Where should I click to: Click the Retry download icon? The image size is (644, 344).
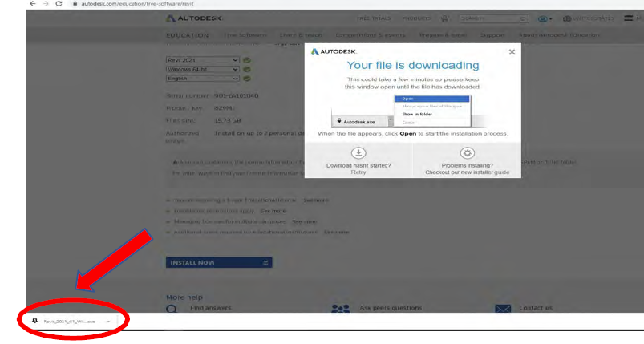pos(358,152)
